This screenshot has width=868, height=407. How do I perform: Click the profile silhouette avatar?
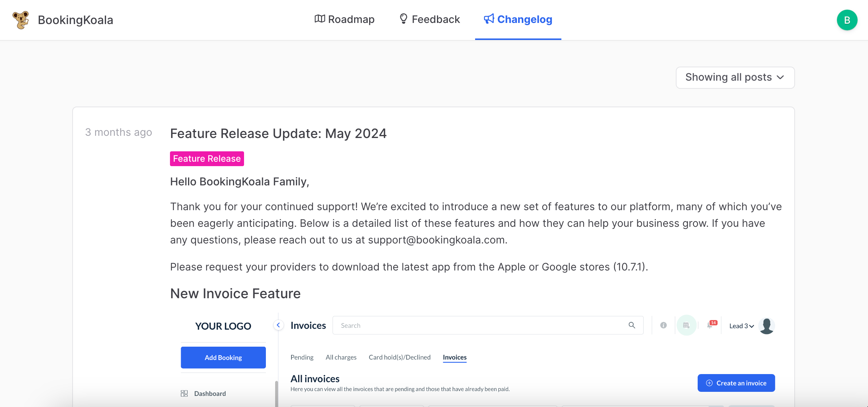click(767, 326)
